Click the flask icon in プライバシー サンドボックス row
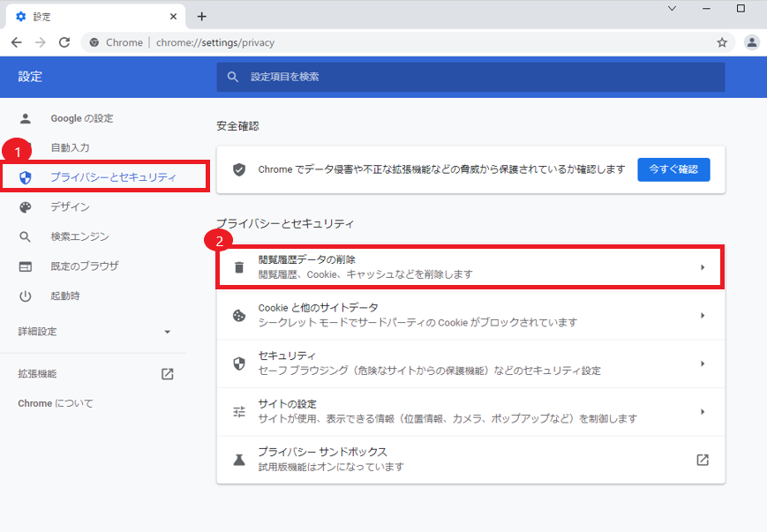 tap(239, 460)
